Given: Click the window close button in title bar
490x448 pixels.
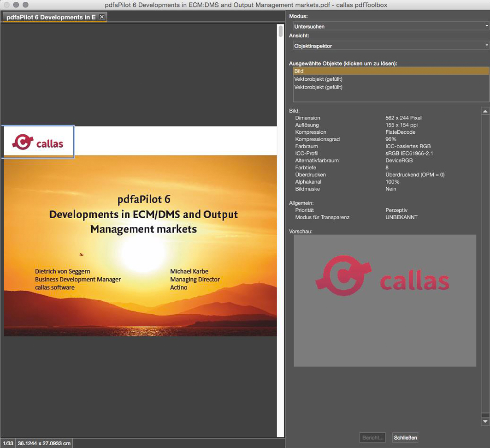Looking at the screenshot, I should point(6,5).
